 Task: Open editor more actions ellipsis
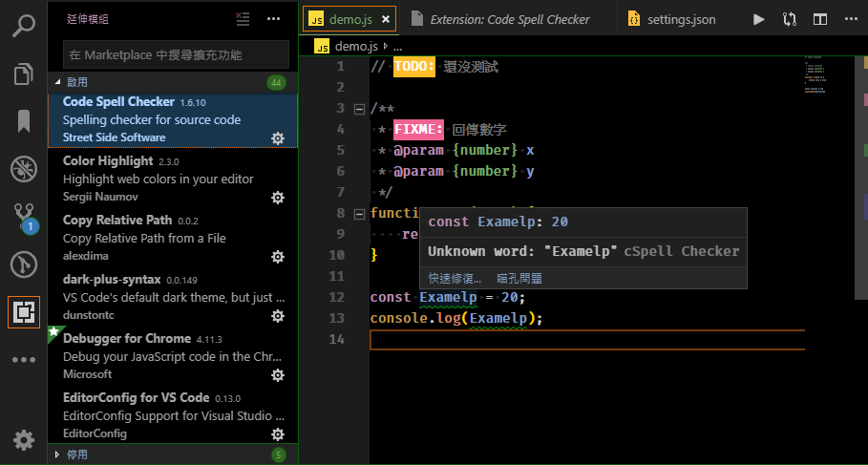tap(851, 19)
